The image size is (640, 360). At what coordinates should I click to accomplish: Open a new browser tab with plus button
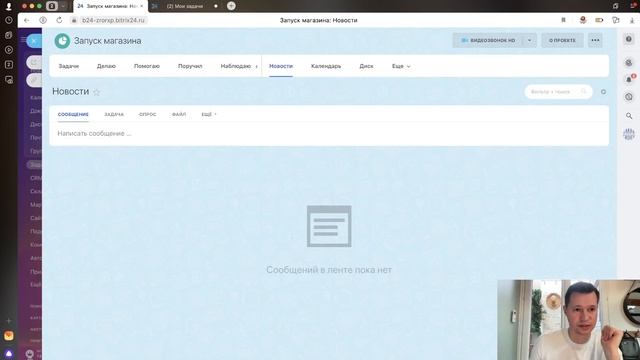point(231,6)
